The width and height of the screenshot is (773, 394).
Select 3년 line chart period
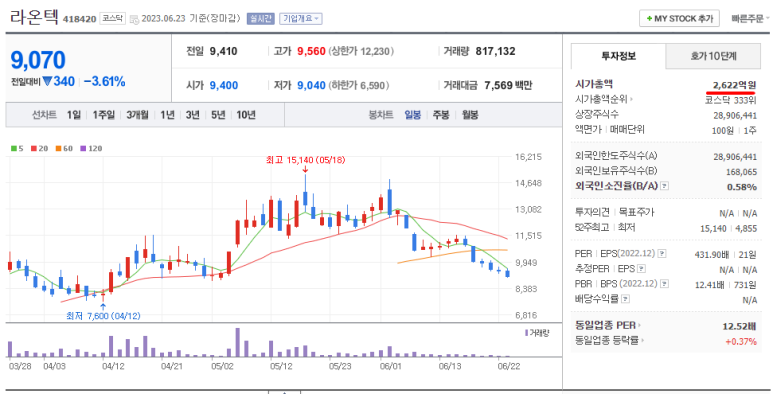click(193, 115)
